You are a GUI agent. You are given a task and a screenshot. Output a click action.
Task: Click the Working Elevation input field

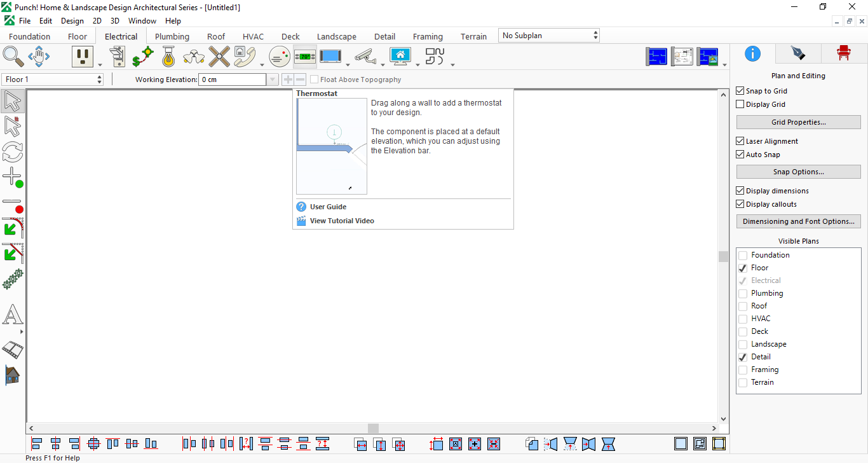(x=232, y=79)
